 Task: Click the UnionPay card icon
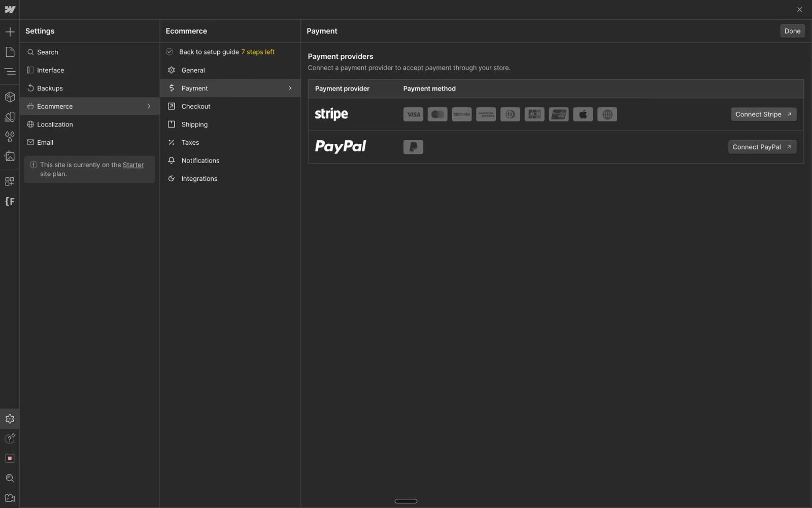coord(559,114)
